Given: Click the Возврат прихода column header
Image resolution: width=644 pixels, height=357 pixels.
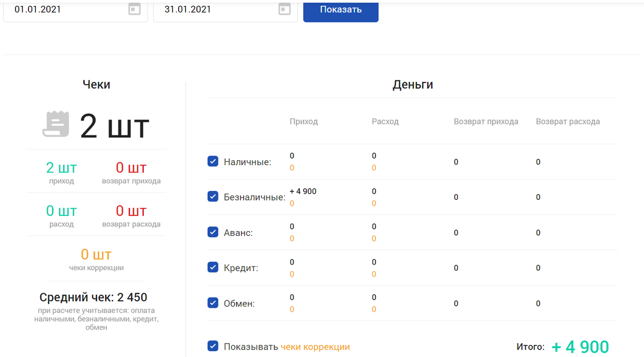Looking at the screenshot, I should [x=486, y=122].
